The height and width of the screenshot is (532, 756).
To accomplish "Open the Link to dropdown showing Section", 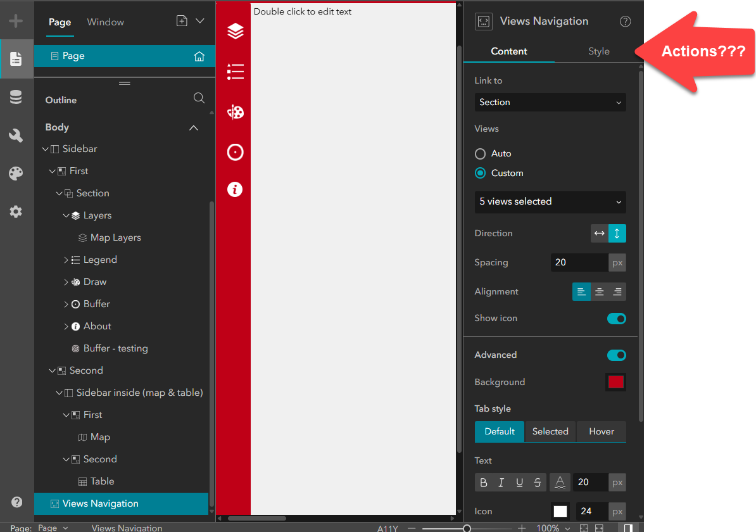I will [550, 102].
